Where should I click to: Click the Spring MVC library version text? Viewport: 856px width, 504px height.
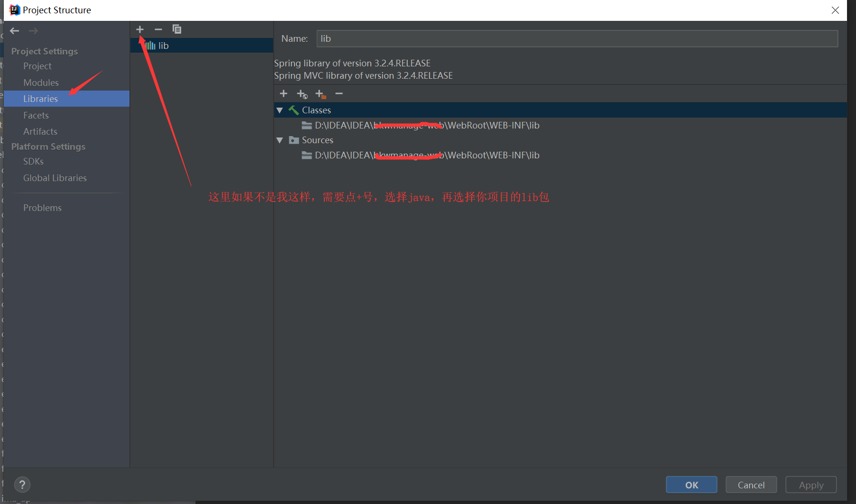click(363, 75)
